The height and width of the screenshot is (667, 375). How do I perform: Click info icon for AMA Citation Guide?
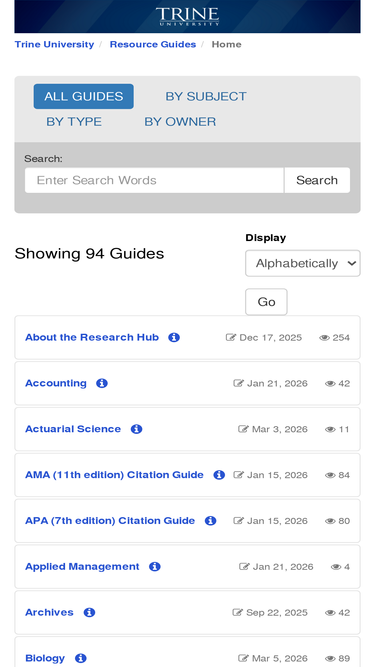[x=219, y=475]
